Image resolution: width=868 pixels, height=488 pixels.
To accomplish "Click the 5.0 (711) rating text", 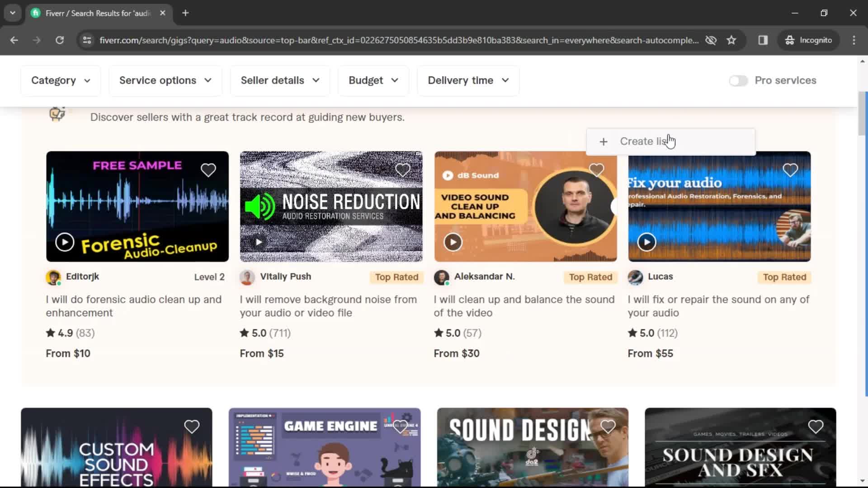I will point(265,333).
